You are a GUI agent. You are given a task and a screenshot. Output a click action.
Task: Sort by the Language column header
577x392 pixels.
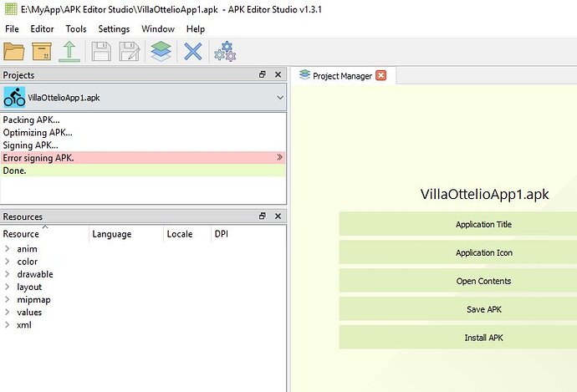[x=126, y=234]
